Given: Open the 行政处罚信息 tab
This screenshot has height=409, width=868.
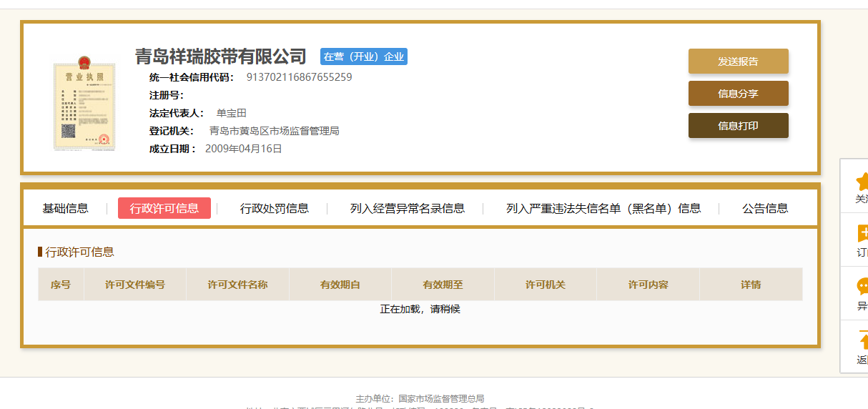Looking at the screenshot, I should point(275,208).
